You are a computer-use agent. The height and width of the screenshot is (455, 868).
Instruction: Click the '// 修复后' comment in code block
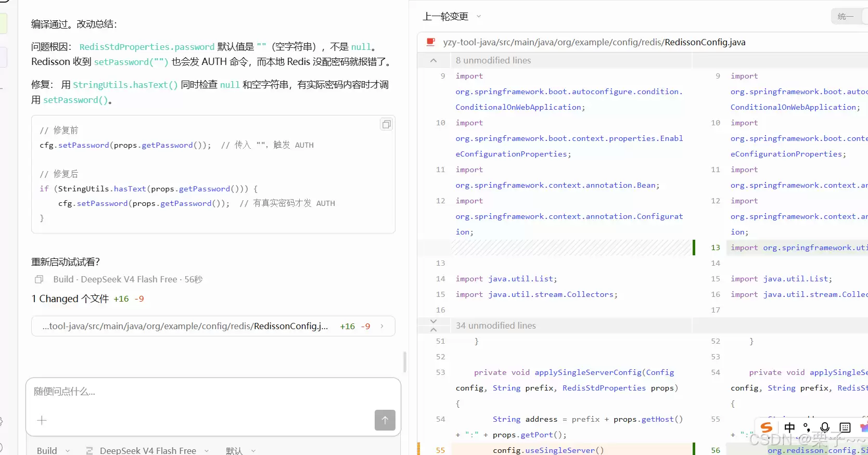[x=59, y=174]
